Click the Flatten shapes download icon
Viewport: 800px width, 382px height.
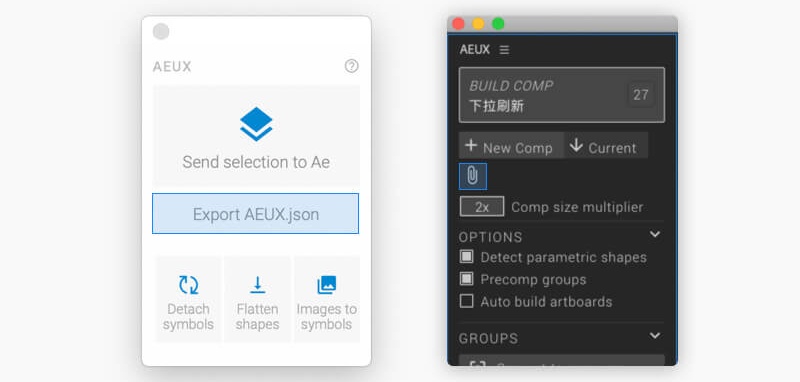[258, 285]
